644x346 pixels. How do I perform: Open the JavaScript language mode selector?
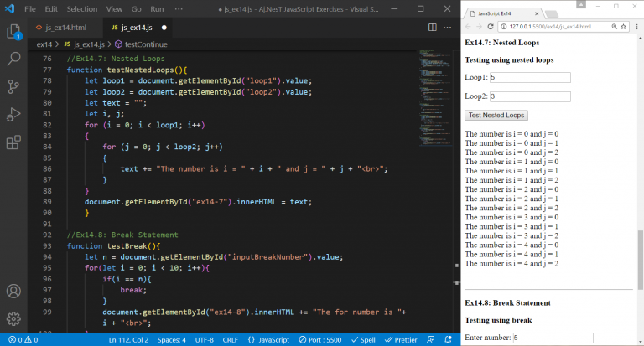(x=273, y=339)
